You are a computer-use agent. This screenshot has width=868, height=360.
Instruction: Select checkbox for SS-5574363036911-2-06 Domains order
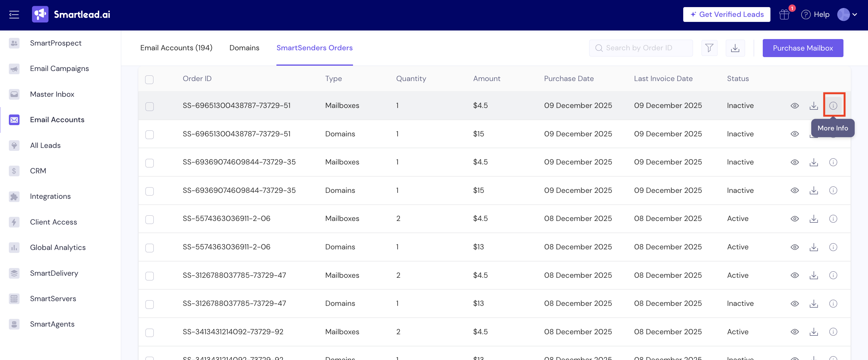(149, 248)
